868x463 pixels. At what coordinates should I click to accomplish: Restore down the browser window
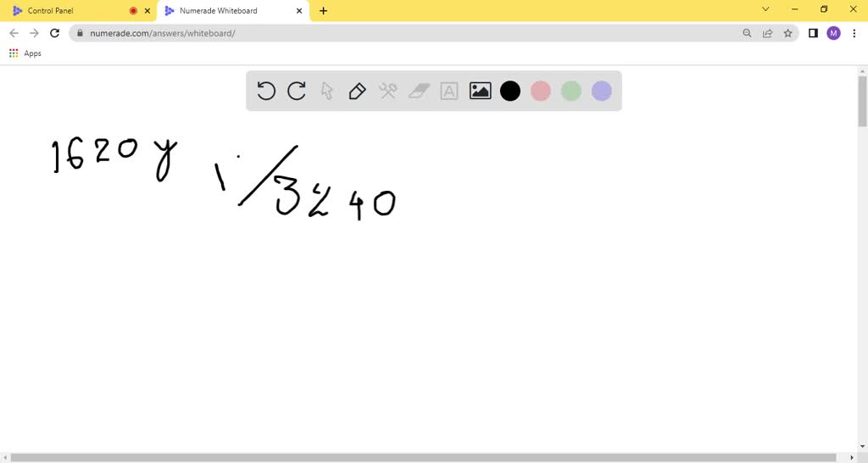(x=824, y=8)
